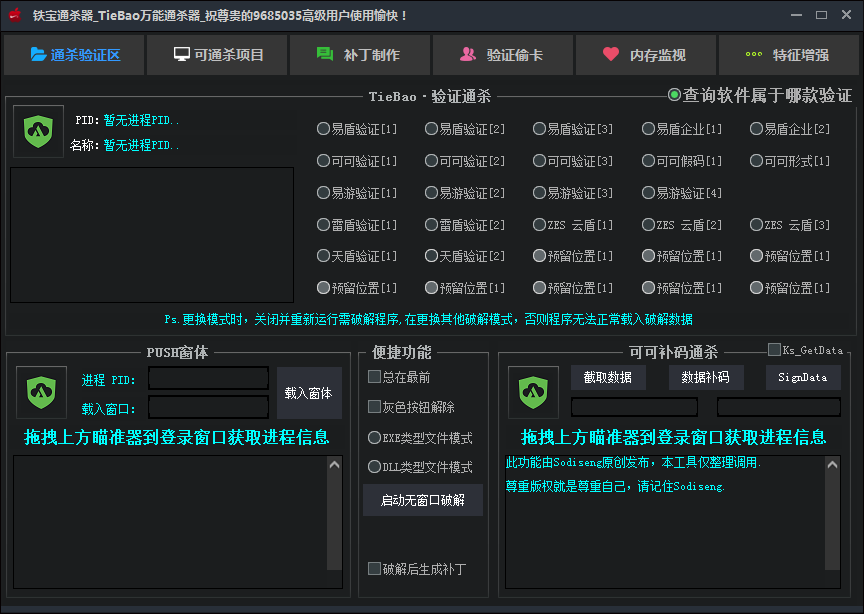864x614 pixels.
Task: Switch to the 可通杀项目 tab
Action: pos(217,55)
